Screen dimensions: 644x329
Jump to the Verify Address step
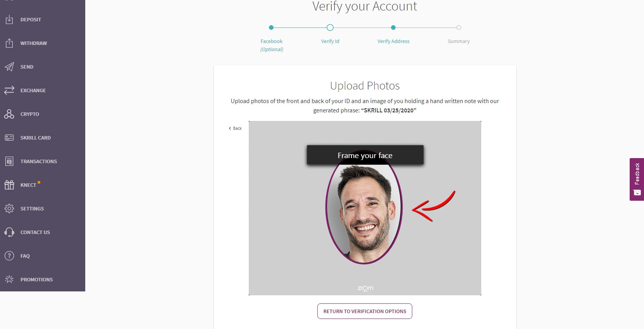tap(393, 41)
